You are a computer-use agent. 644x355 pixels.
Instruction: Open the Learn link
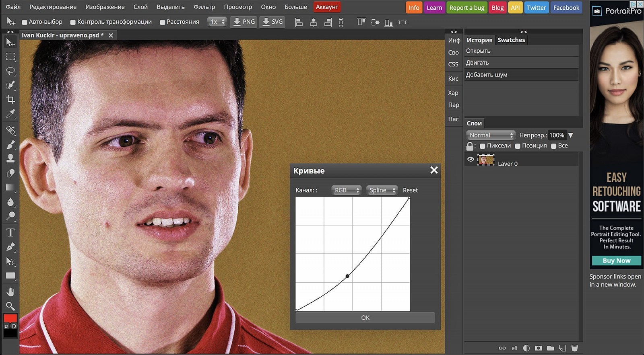[x=434, y=8]
